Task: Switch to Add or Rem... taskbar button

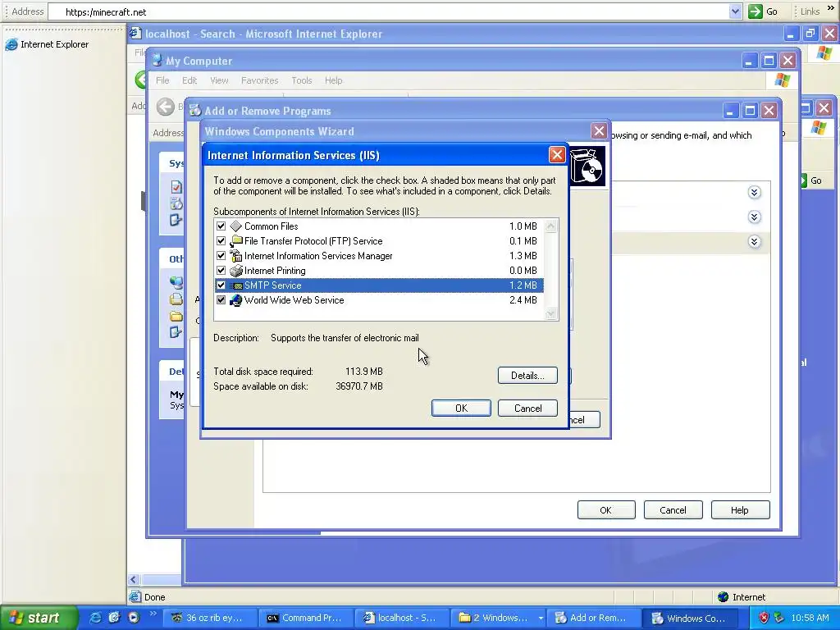Action: pyautogui.click(x=592, y=618)
